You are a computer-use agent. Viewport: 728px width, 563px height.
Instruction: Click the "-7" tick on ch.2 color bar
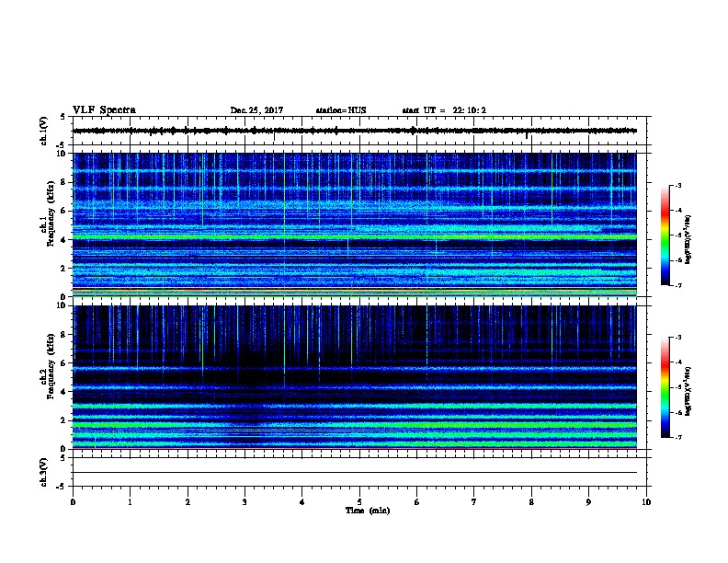(678, 438)
